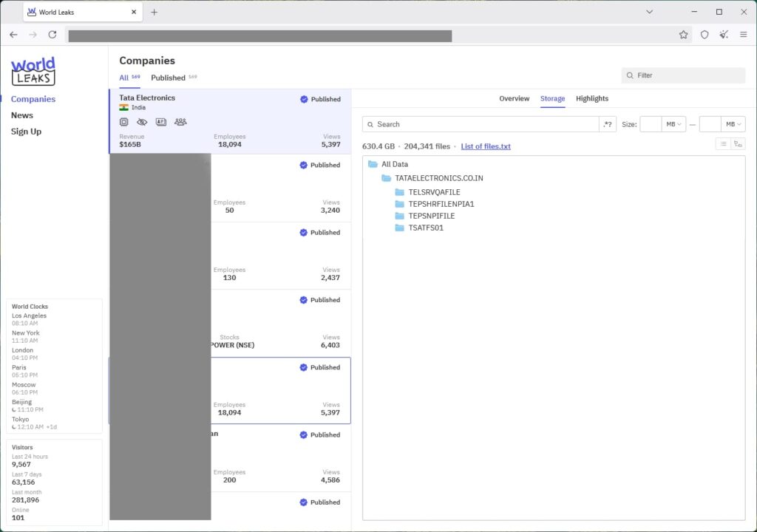Image resolution: width=757 pixels, height=532 pixels.
Task: Download List of files.txt
Action: (486, 146)
